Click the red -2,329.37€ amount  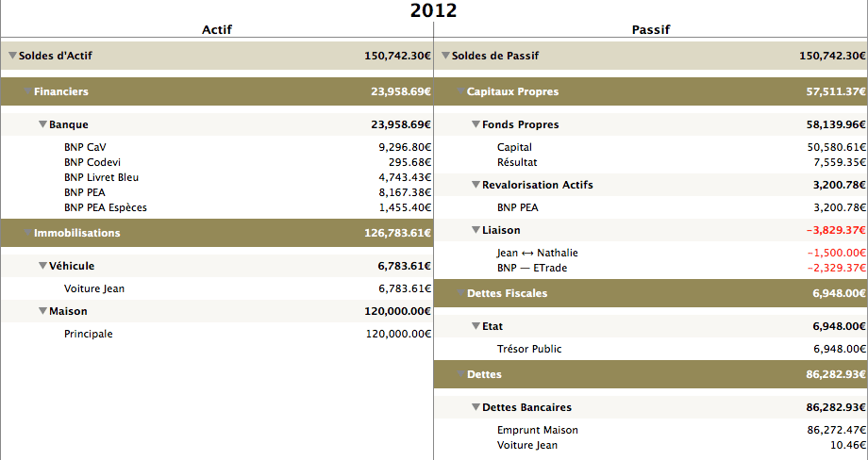click(x=837, y=268)
